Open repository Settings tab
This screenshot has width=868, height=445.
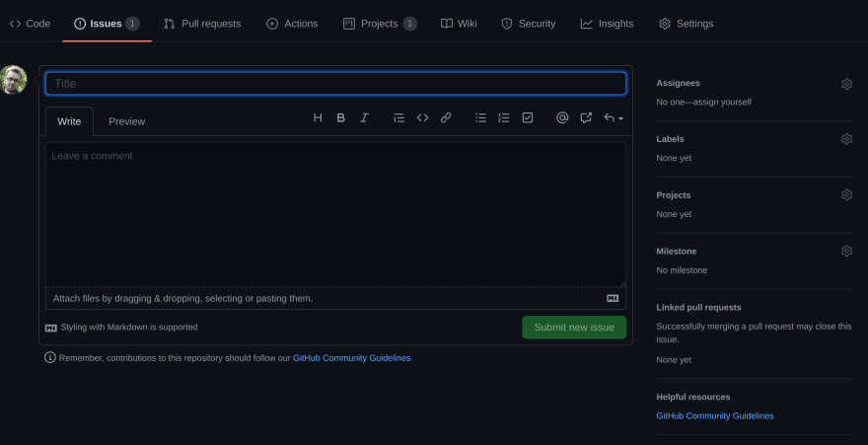686,24
